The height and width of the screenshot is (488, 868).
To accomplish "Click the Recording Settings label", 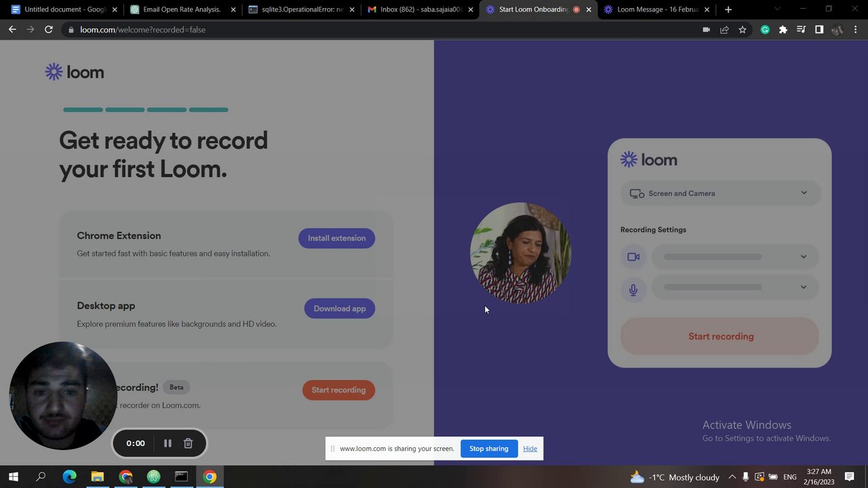I will (x=653, y=230).
